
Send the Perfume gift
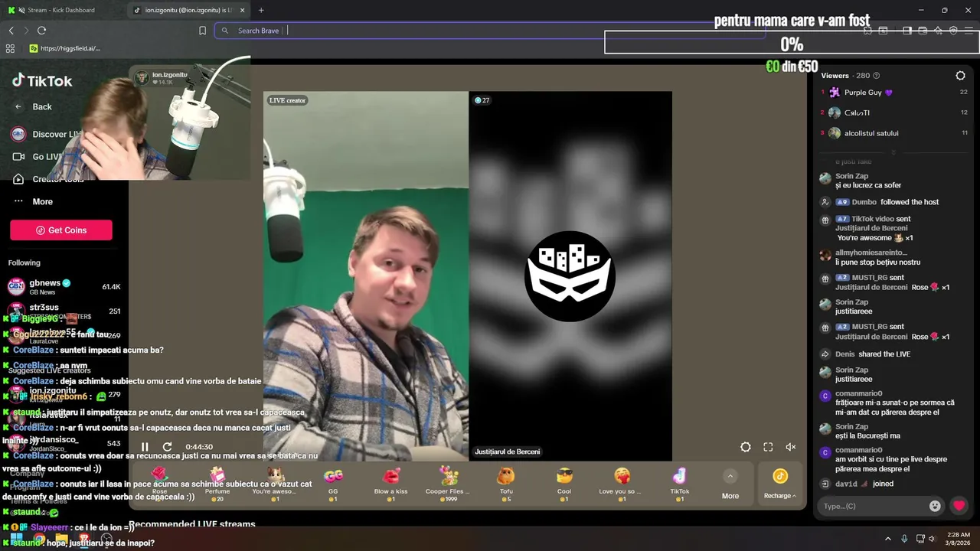pos(217,483)
